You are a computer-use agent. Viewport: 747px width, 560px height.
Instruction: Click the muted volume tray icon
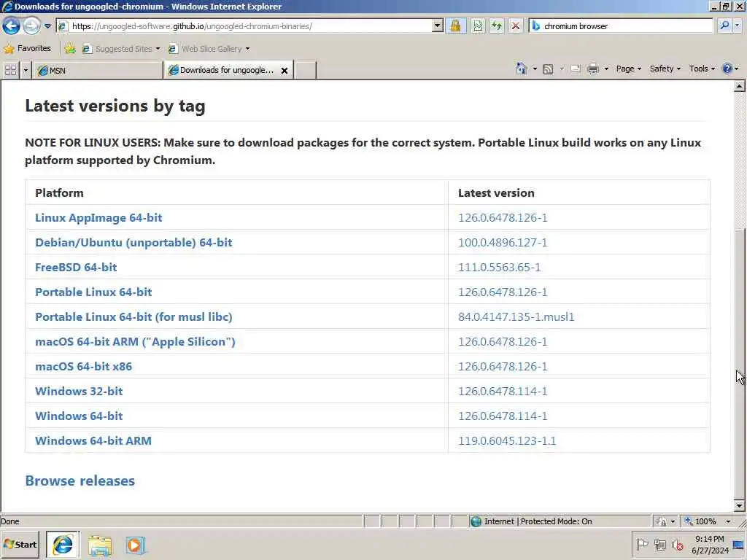coord(677,544)
